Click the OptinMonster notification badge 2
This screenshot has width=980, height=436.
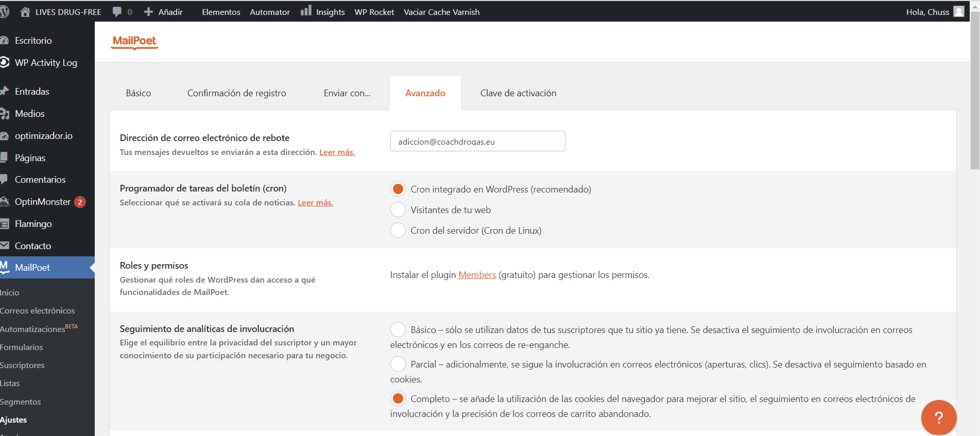[x=80, y=202]
